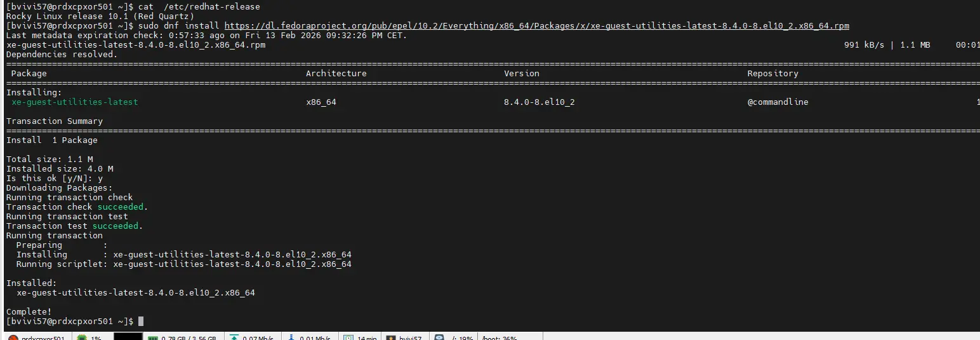Click the Repository column header text
The width and height of the screenshot is (980, 340).
coord(772,74)
